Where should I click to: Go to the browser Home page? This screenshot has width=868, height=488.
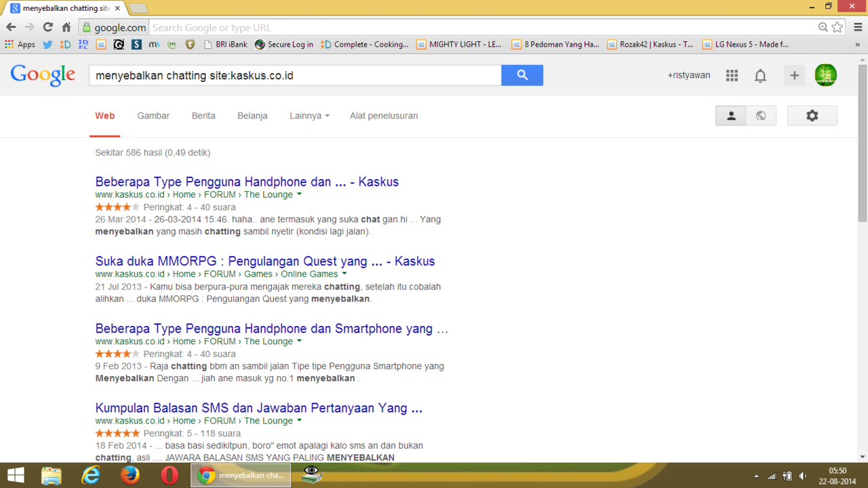click(66, 27)
